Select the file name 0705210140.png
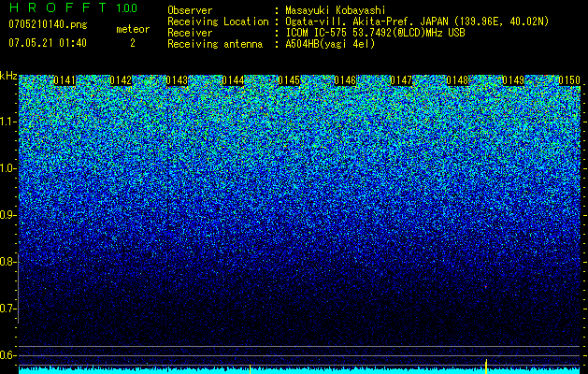The image size is (588, 374). (48, 25)
